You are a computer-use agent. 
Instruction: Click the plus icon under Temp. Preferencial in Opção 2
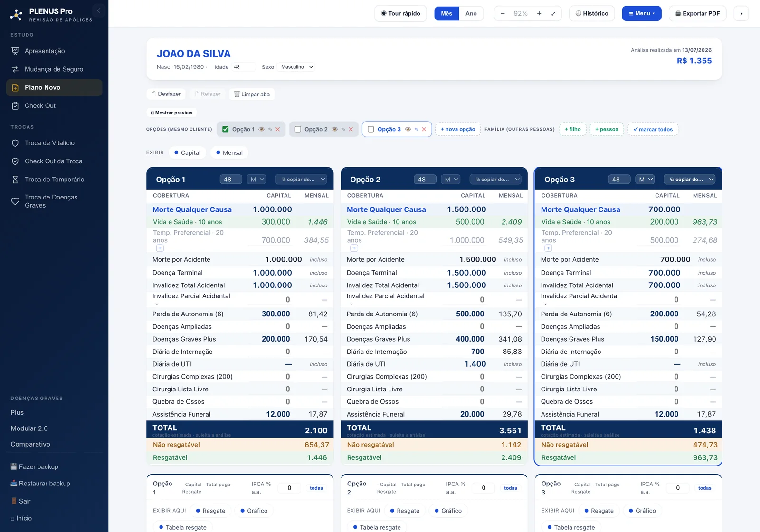pyautogui.click(x=354, y=248)
